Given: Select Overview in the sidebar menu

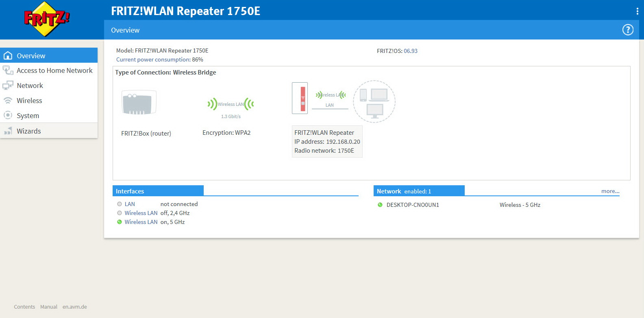Looking at the screenshot, I should [49, 55].
